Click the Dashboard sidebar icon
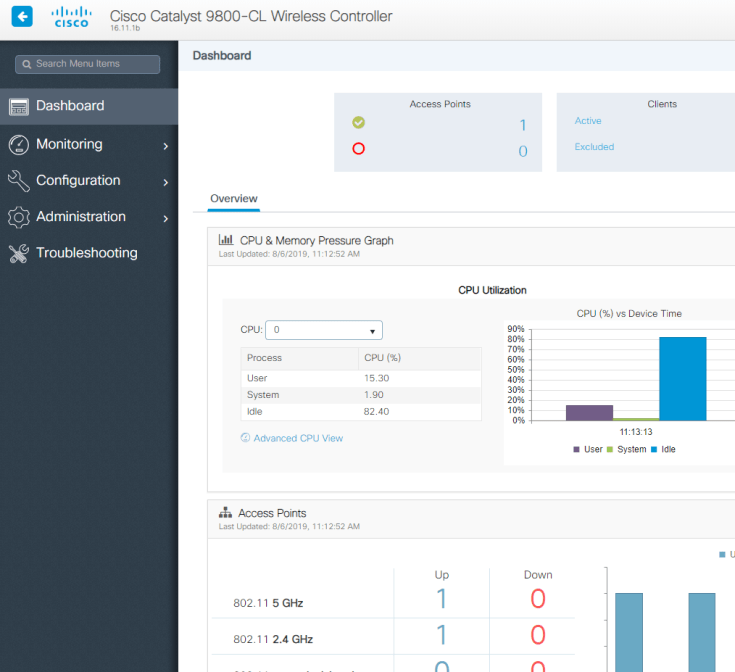 18,106
